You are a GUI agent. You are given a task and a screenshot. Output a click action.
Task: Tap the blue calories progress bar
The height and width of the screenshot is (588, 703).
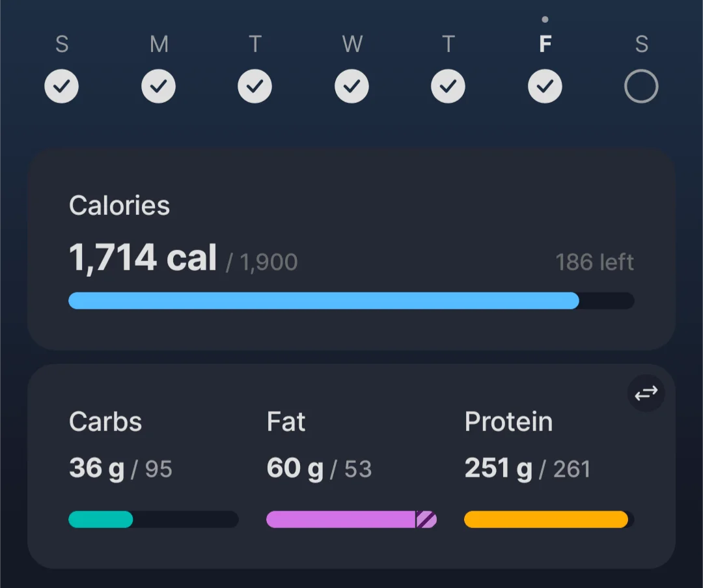[x=351, y=300]
